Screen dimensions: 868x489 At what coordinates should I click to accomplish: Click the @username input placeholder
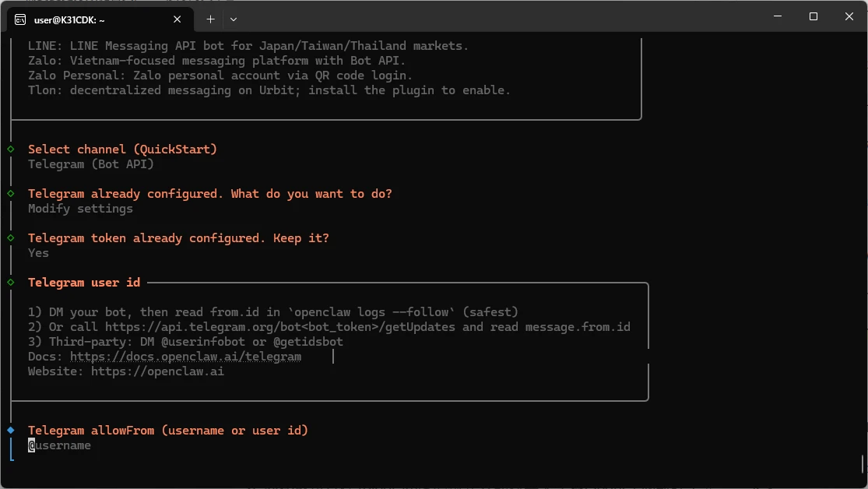coord(60,445)
